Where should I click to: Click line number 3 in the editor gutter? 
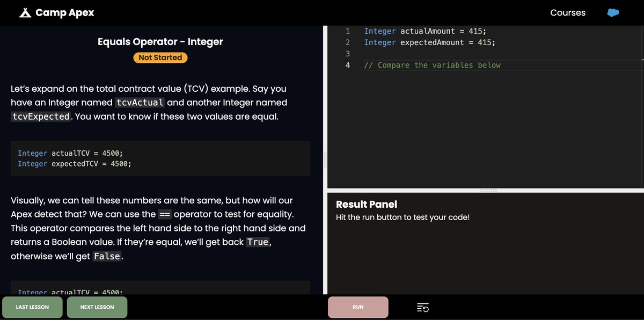point(347,54)
